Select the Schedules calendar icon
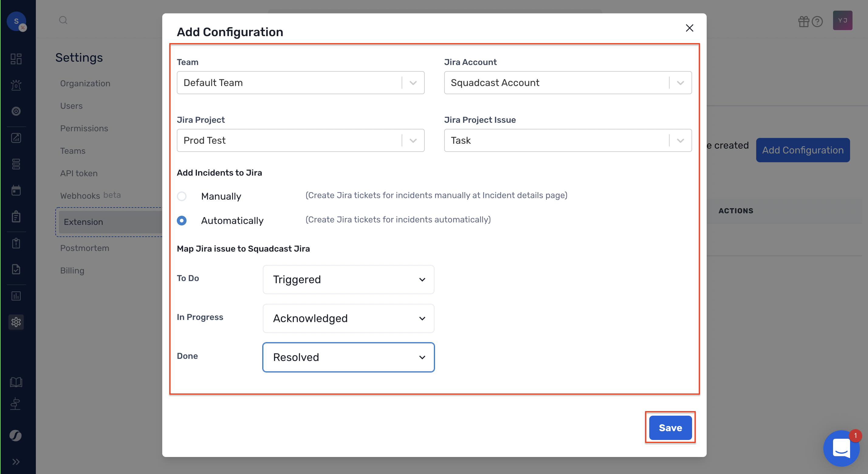The width and height of the screenshot is (868, 474). [x=16, y=190]
